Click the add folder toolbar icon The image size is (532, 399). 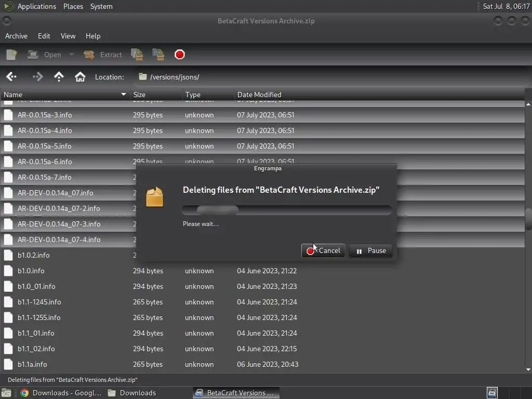[x=158, y=55]
